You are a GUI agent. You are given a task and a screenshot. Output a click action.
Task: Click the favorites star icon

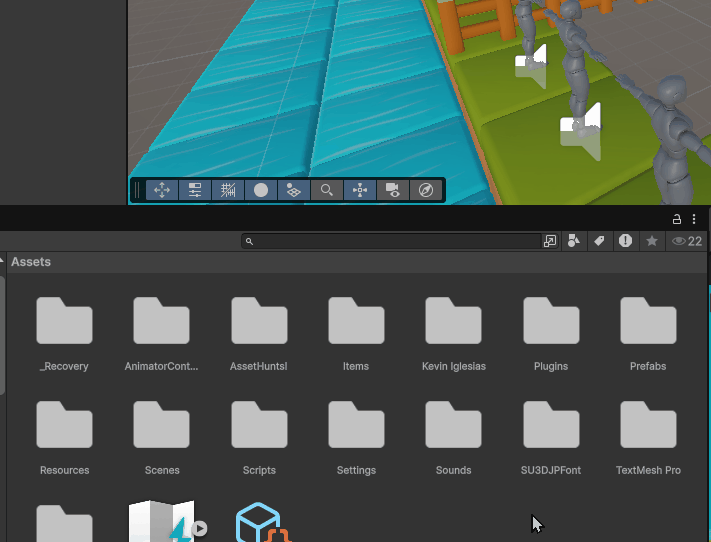[x=652, y=241]
